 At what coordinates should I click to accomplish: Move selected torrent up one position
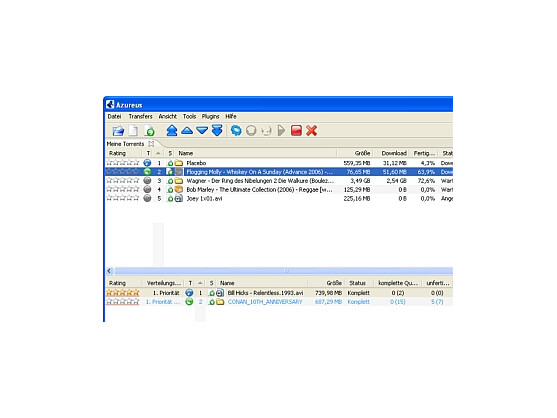click(x=187, y=131)
